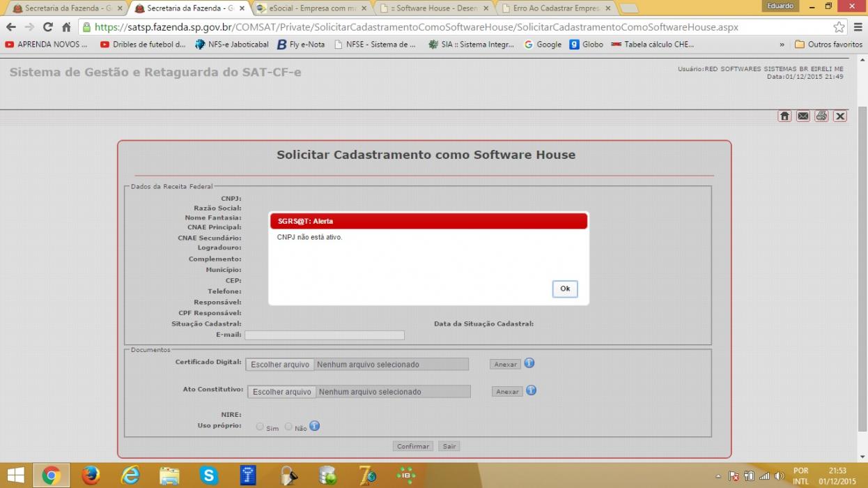Viewport: 868px width, 488px height.
Task: Open Dribles de futebol bookmark
Action: click(143, 44)
